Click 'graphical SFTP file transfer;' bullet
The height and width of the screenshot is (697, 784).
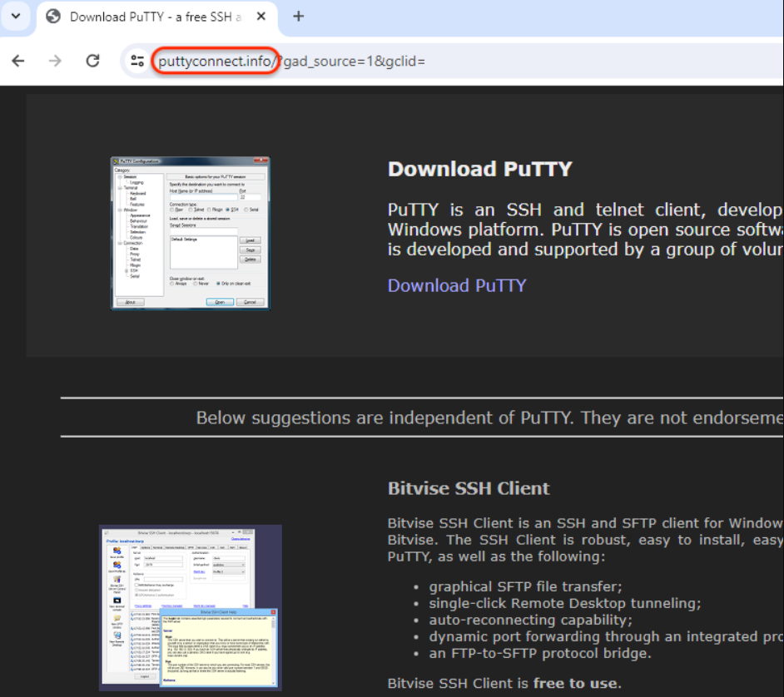click(525, 586)
